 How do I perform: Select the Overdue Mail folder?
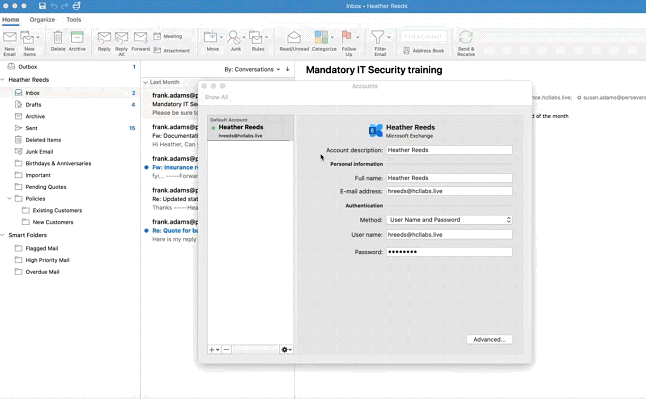click(70, 272)
